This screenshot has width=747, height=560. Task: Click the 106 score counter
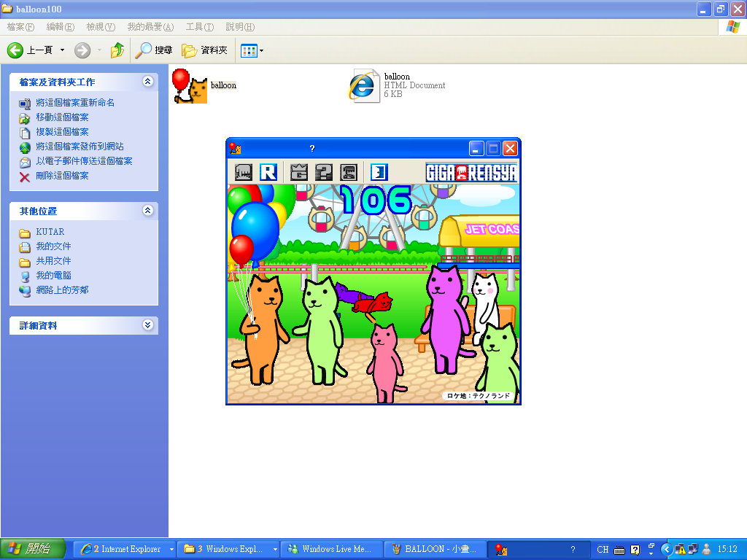tap(376, 200)
